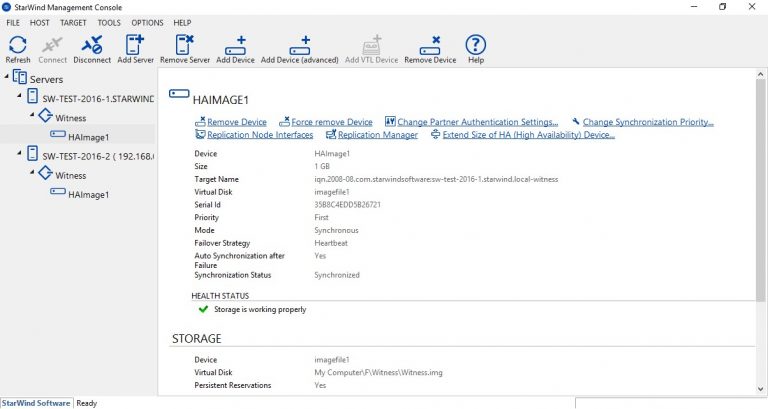The width and height of the screenshot is (768, 409).
Task: Open the TOOLS menu
Action: 109,22
